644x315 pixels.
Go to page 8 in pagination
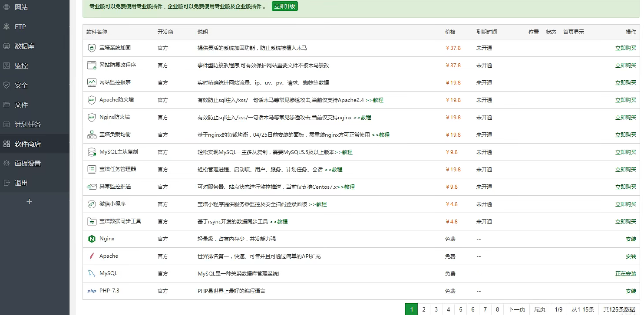(x=498, y=309)
